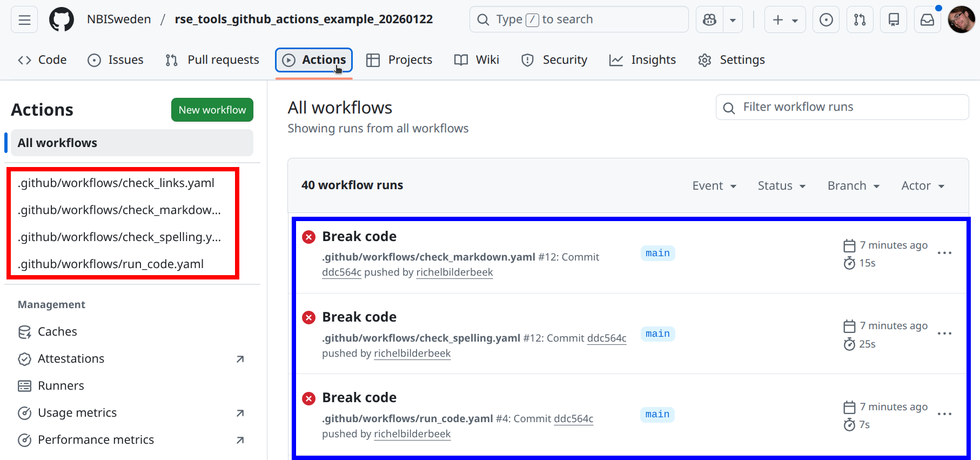Expand the create new plus dropdown
The image size is (980, 460).
pyautogui.click(x=785, y=20)
